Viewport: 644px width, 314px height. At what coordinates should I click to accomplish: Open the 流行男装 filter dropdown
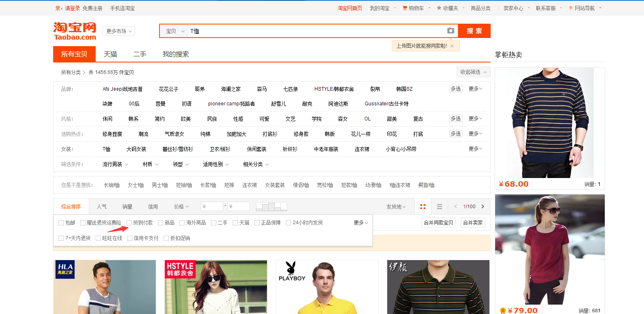pos(115,164)
